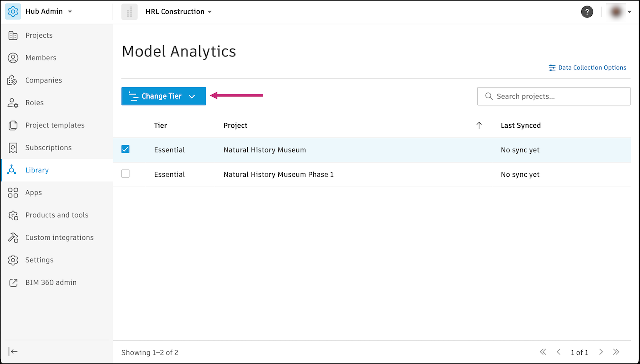
Task: Click the Companies icon in sidebar
Action: pyautogui.click(x=13, y=80)
